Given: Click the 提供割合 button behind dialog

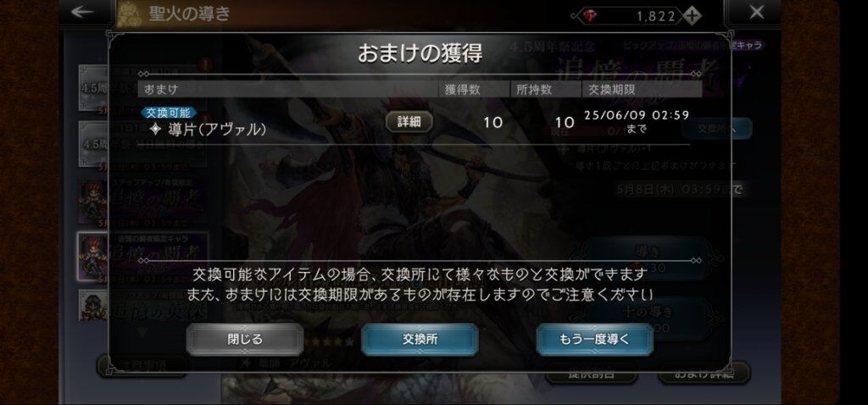Looking at the screenshot, I should point(591,374).
